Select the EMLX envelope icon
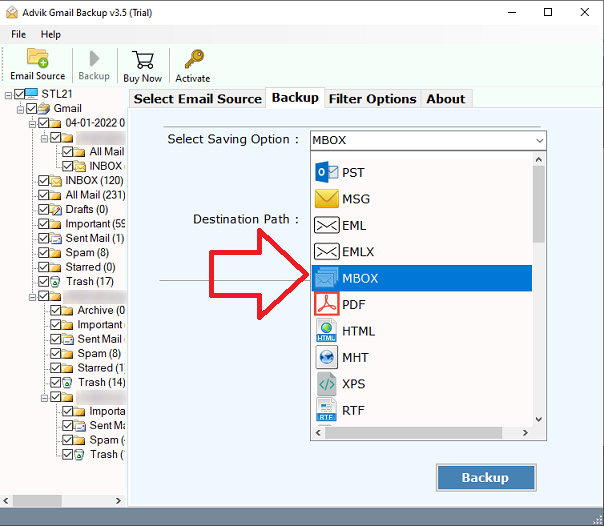Screen dimensions: 604x526 (326, 251)
